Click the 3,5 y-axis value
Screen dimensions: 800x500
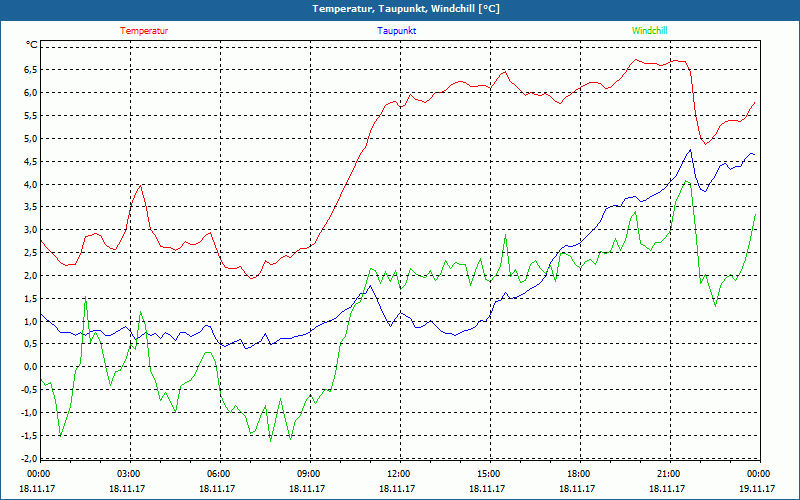tap(31, 207)
